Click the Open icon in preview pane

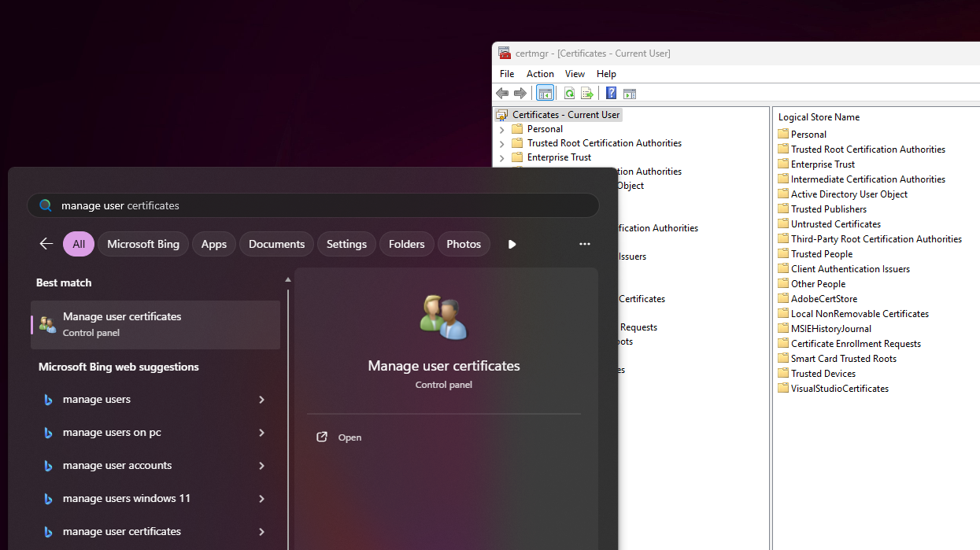[x=322, y=437]
